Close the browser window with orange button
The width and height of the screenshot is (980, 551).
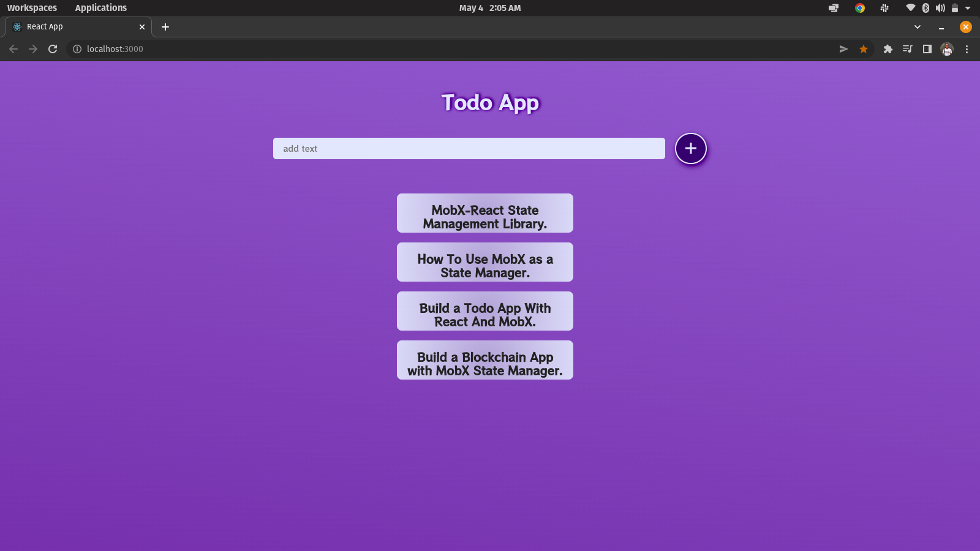[x=966, y=27]
